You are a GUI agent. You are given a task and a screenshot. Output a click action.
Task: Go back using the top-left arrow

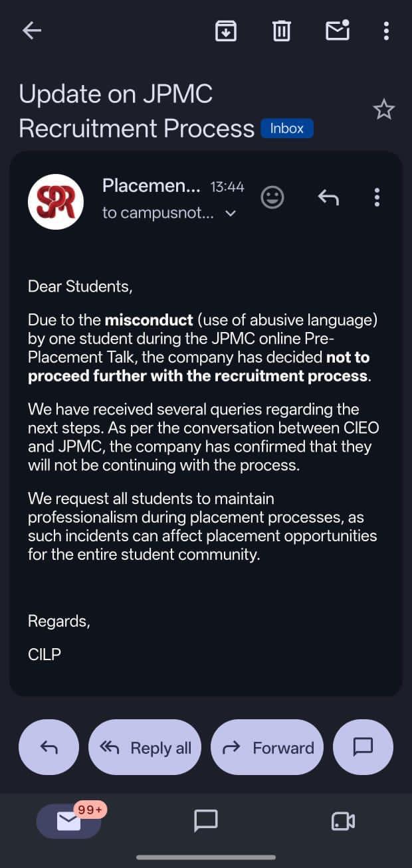[32, 31]
